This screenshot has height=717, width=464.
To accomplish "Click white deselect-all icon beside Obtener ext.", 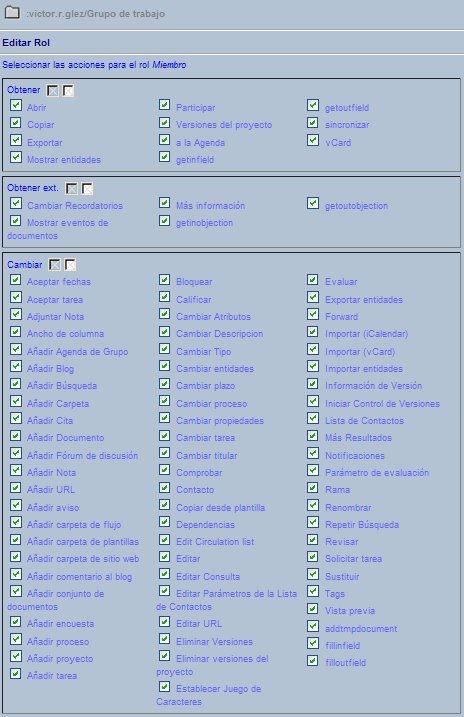I will pyautogui.click(x=87, y=188).
